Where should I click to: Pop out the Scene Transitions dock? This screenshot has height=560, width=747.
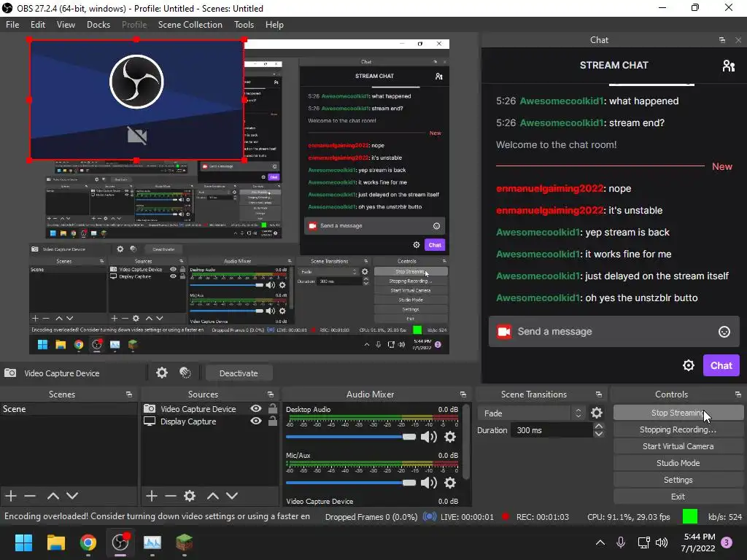coord(599,394)
